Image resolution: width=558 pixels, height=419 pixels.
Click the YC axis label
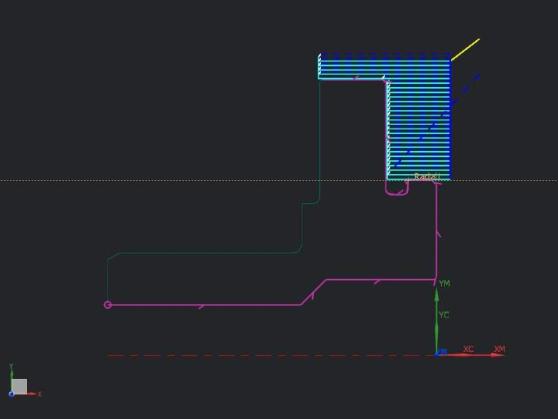pos(444,315)
